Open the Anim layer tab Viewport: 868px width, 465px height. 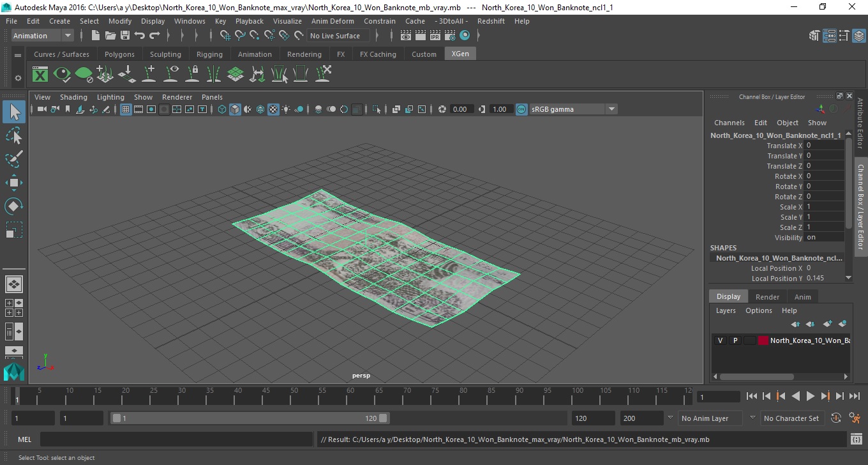[x=803, y=297]
